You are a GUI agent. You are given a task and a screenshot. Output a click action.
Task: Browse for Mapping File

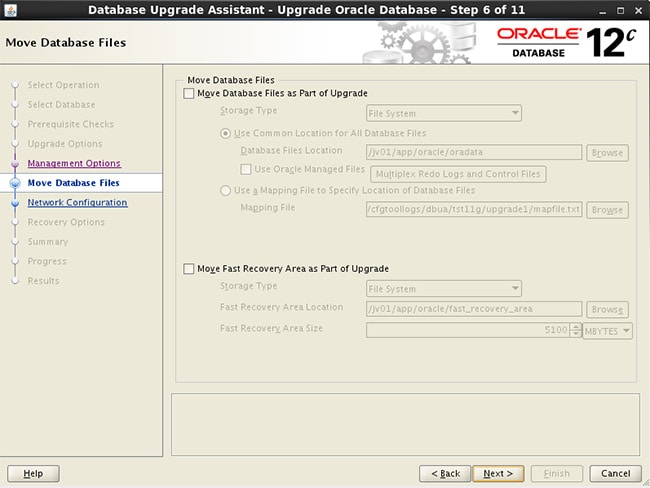(607, 210)
